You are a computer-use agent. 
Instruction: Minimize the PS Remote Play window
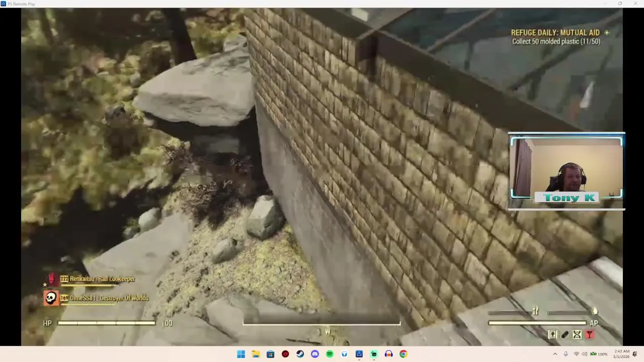606,4
